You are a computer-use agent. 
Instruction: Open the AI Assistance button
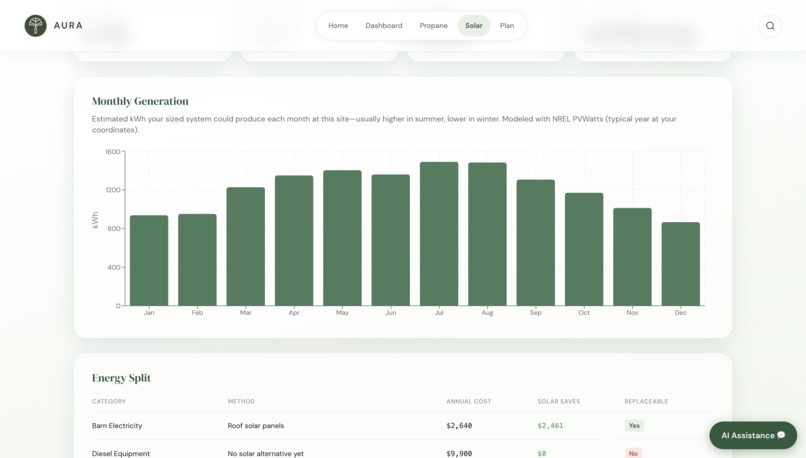pos(753,435)
